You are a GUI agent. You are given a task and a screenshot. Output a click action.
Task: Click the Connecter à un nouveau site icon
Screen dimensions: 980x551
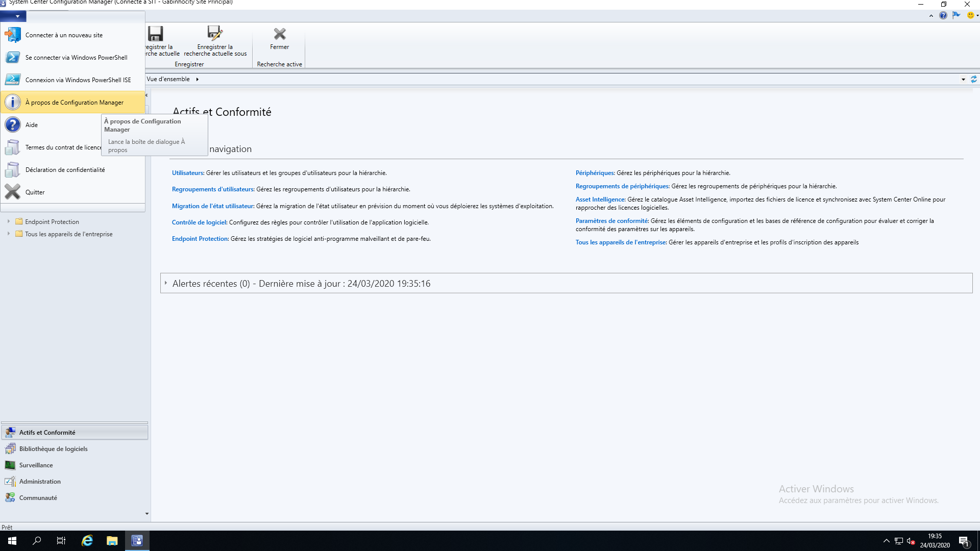pyautogui.click(x=12, y=35)
